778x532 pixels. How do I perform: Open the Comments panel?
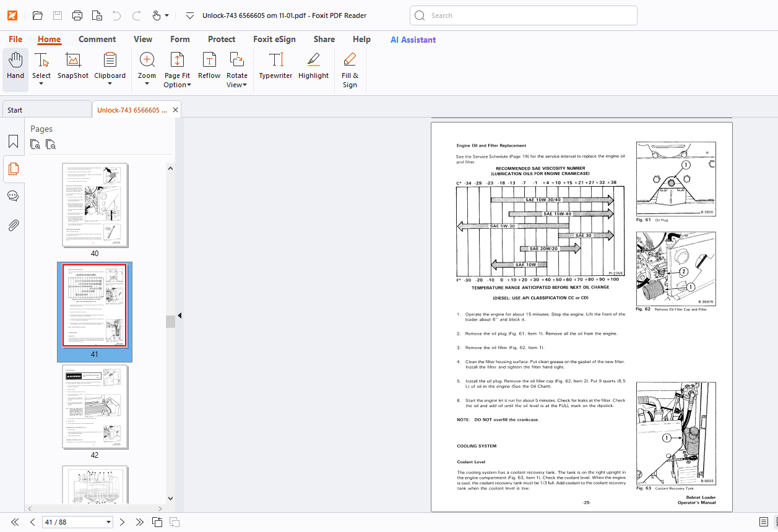pos(13,196)
